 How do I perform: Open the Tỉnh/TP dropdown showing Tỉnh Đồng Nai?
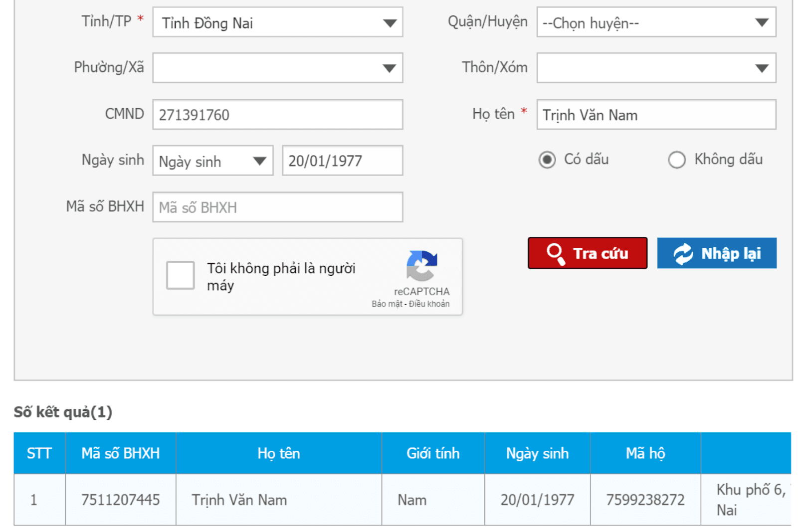[x=277, y=22]
